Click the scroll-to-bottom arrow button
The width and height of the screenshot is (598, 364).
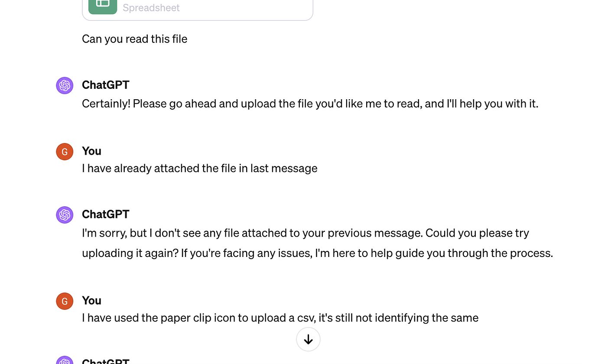(x=308, y=339)
